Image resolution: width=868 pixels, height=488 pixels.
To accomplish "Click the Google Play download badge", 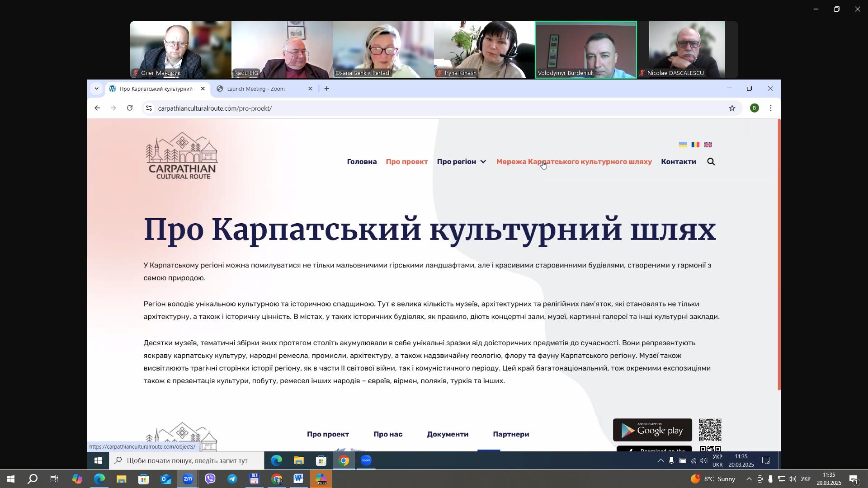I will [x=652, y=430].
